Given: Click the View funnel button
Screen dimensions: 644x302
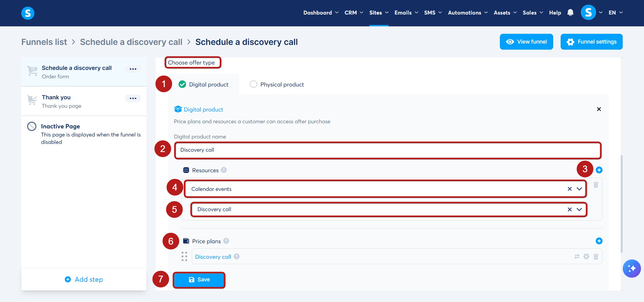Looking at the screenshot, I should [x=526, y=42].
